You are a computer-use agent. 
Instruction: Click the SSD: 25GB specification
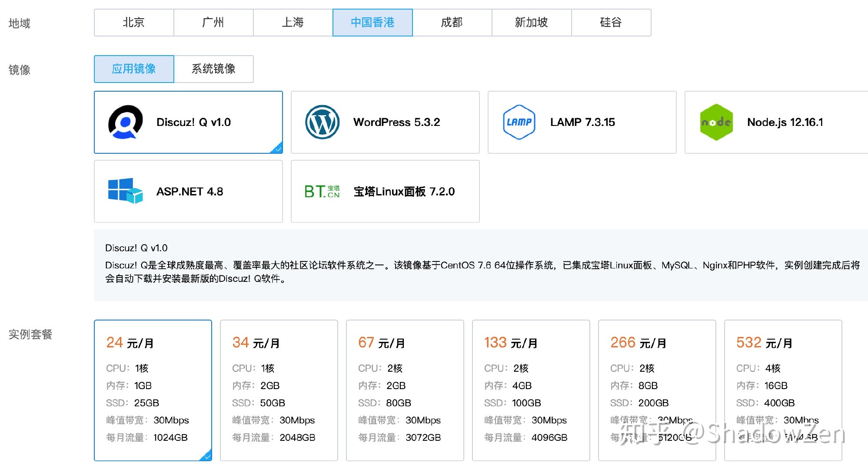133,403
